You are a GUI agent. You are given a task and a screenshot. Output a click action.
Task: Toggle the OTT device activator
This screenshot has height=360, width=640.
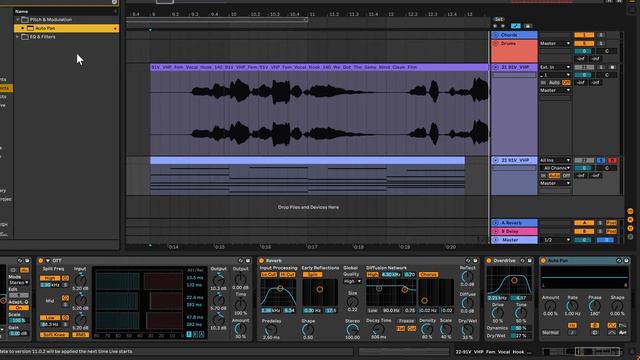click(x=40, y=260)
